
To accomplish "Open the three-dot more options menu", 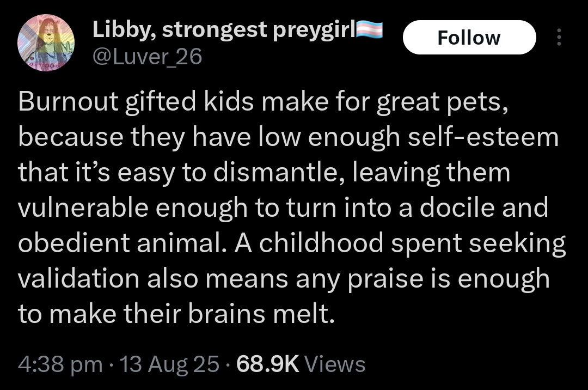I will [558, 37].
